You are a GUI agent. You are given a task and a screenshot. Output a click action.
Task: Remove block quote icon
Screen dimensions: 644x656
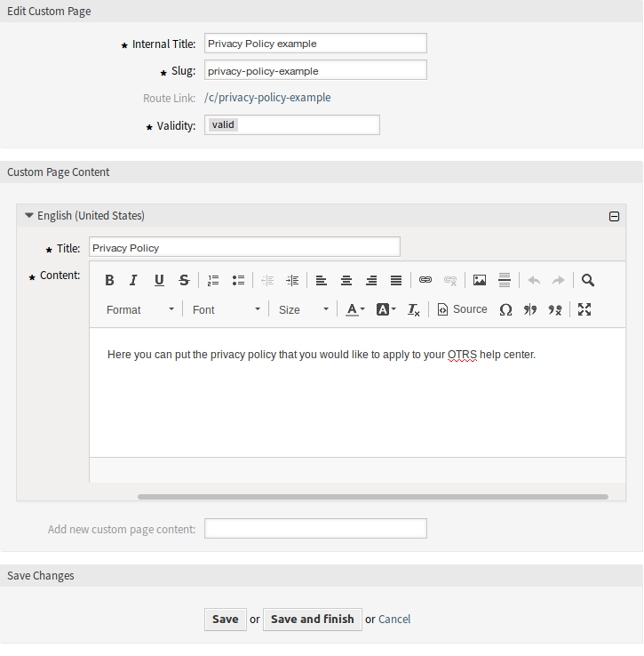tap(555, 310)
